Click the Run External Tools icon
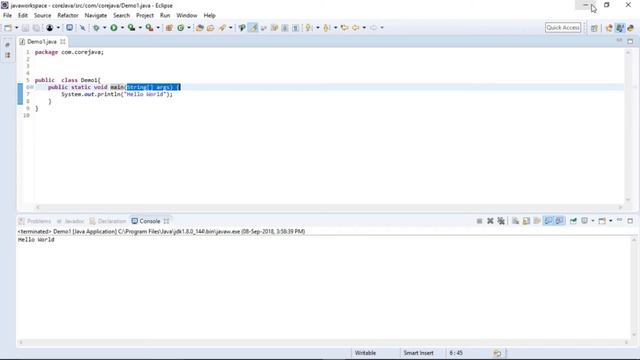640x360 pixels. (x=149, y=28)
